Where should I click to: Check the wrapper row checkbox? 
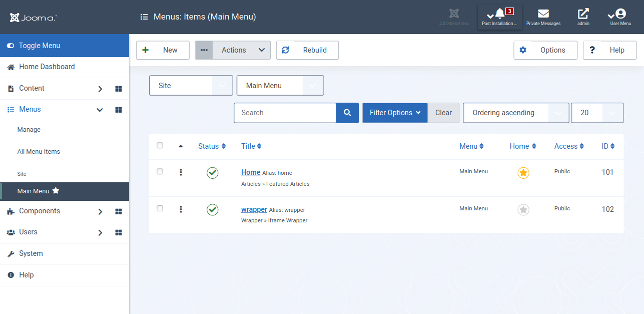point(160,209)
